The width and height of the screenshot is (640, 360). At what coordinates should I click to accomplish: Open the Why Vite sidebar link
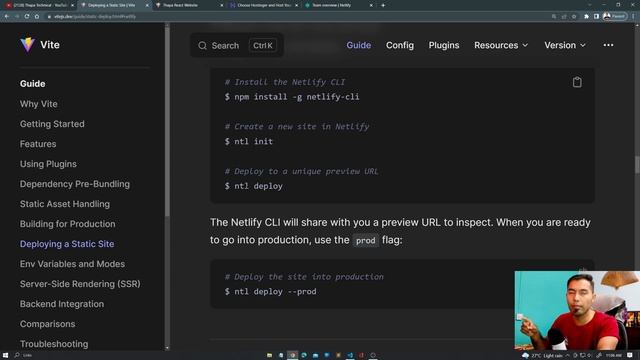pos(39,104)
